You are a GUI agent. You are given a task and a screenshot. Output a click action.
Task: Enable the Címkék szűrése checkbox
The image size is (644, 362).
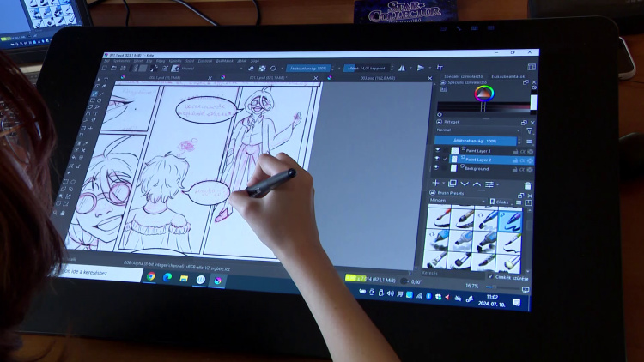[x=491, y=276]
